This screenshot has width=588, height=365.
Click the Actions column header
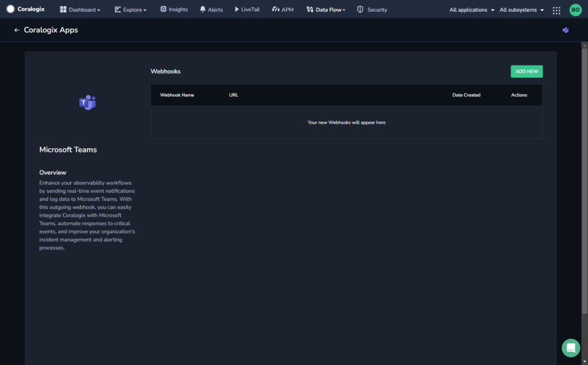(x=519, y=95)
